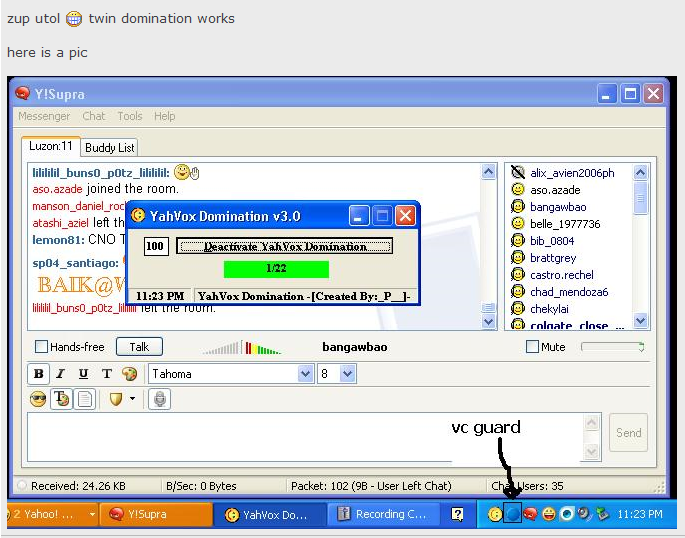Click the microphone voice icon
685x538 pixels.
point(160,399)
